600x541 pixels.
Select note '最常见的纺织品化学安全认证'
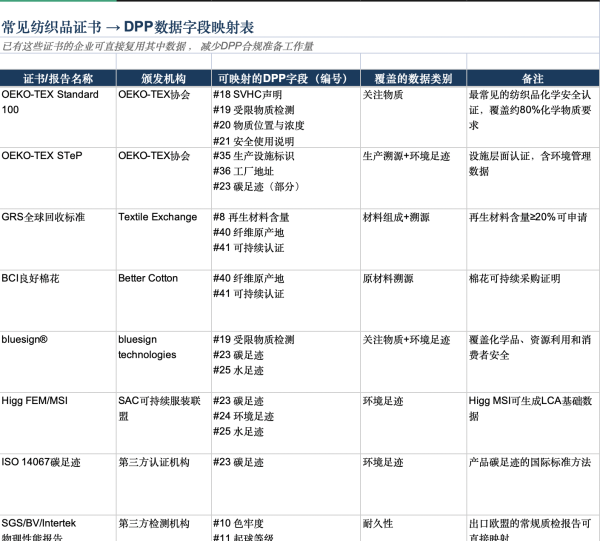coord(533,117)
